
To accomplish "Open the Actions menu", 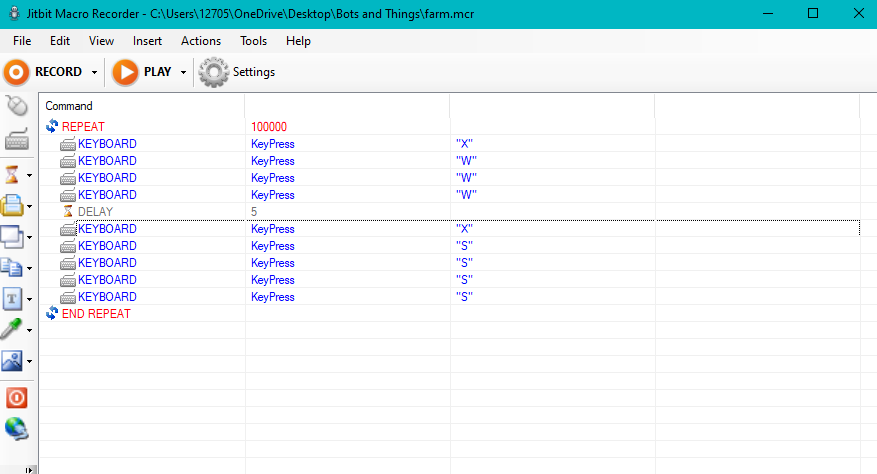I will point(201,41).
